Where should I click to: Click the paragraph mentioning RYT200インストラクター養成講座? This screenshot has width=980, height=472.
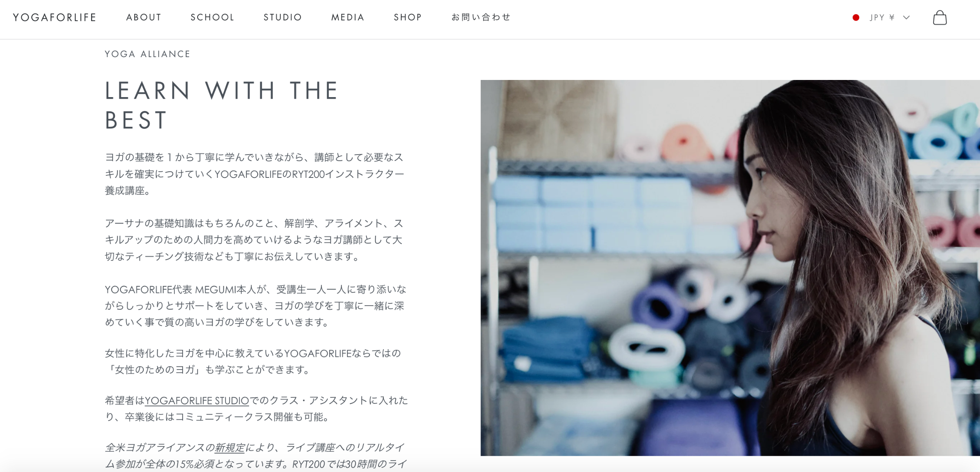click(255, 174)
